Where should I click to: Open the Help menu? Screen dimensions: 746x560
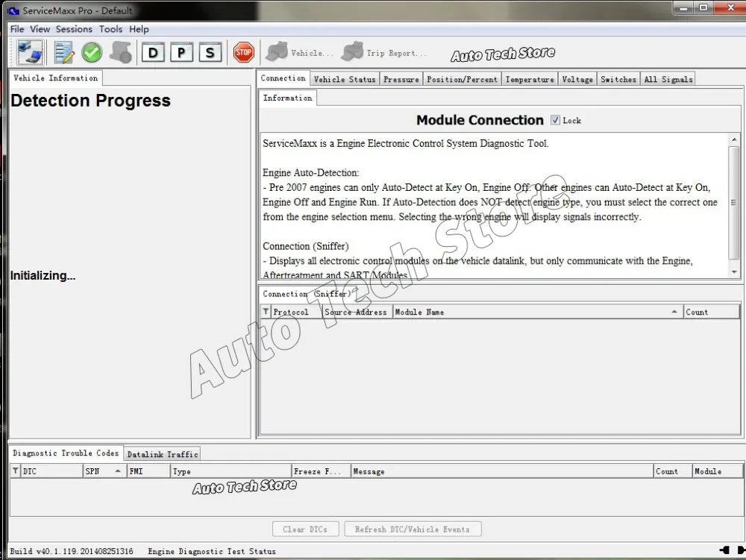coord(139,29)
